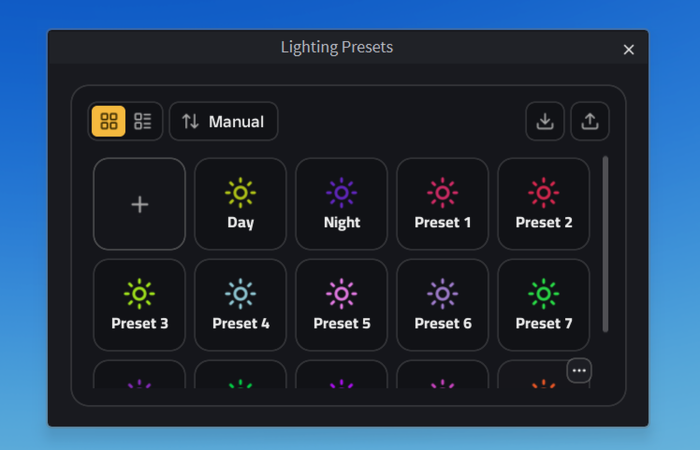Apply the Preset 1 tile
Viewport: 700px width, 450px height.
(x=442, y=204)
